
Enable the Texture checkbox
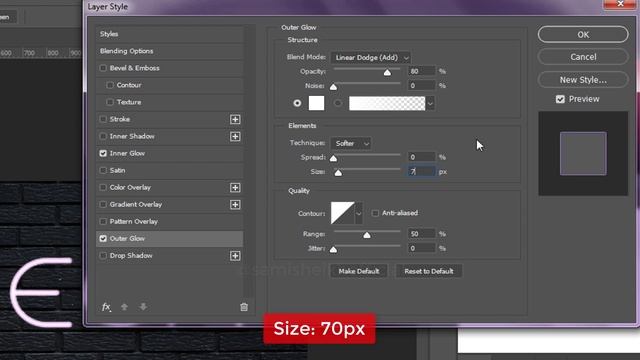tap(110, 102)
